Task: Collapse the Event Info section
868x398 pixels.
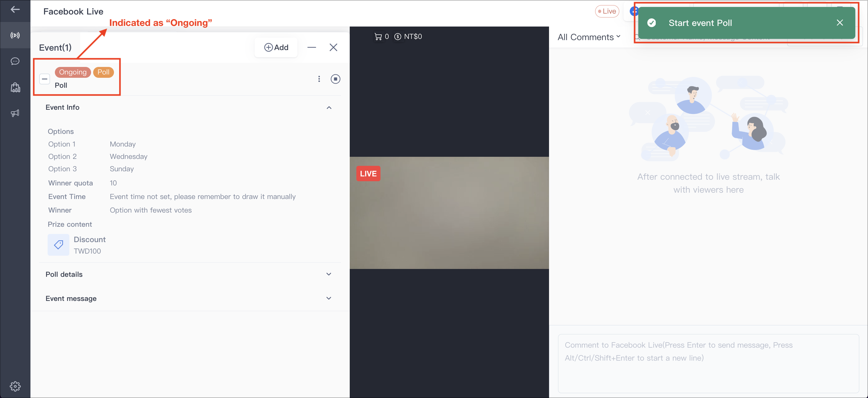Action: [329, 108]
